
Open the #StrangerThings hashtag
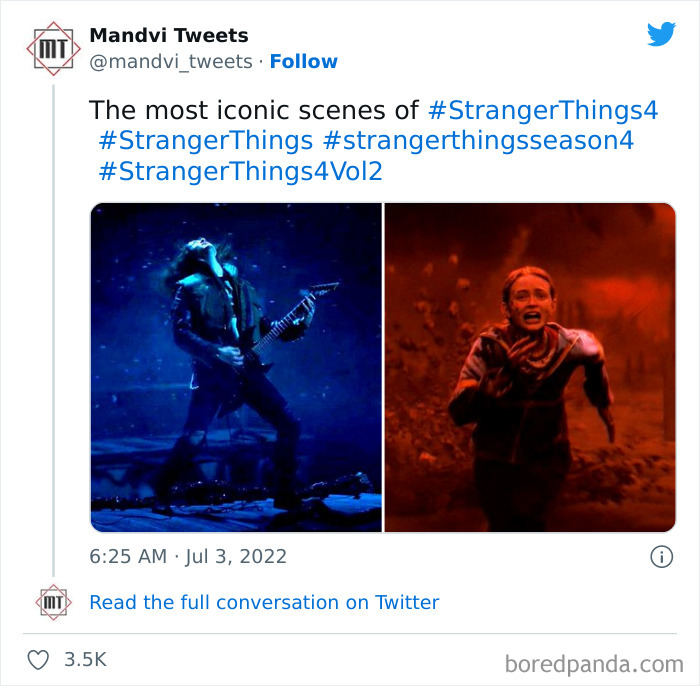coord(205,141)
